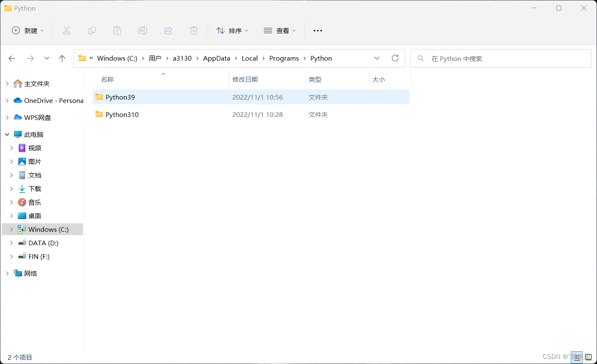Select the Rename icon
Viewport: 597px width, 364px height.
(x=143, y=30)
